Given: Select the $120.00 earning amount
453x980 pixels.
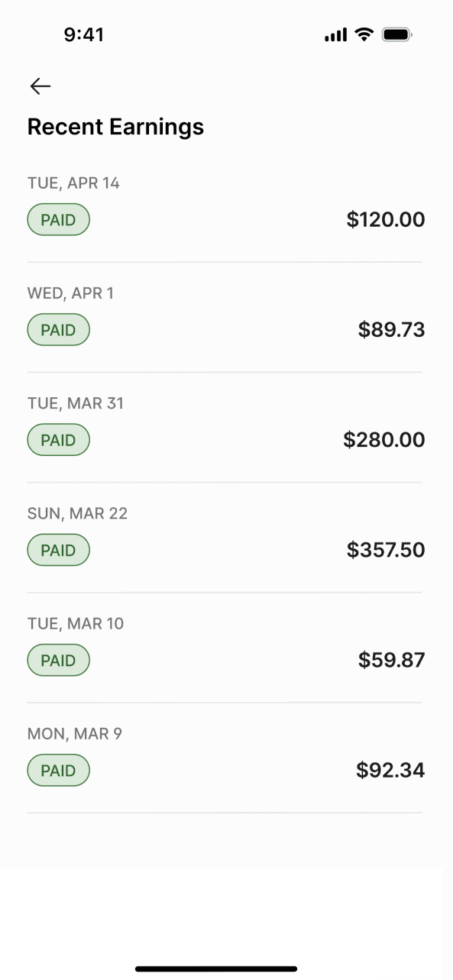Looking at the screenshot, I should point(386,219).
